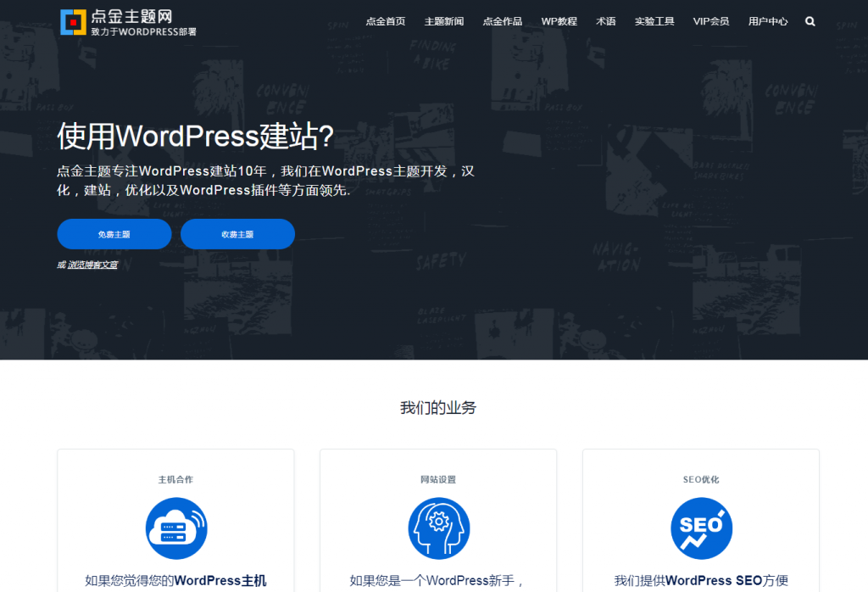The image size is (868, 592).
Task: Open 实验工具 menu item
Action: pos(654,21)
